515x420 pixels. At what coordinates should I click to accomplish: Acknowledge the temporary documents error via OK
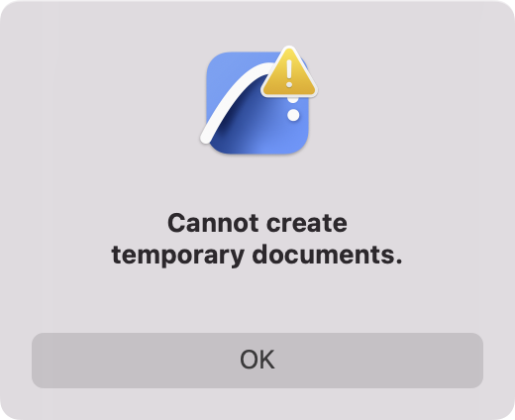[257, 361]
